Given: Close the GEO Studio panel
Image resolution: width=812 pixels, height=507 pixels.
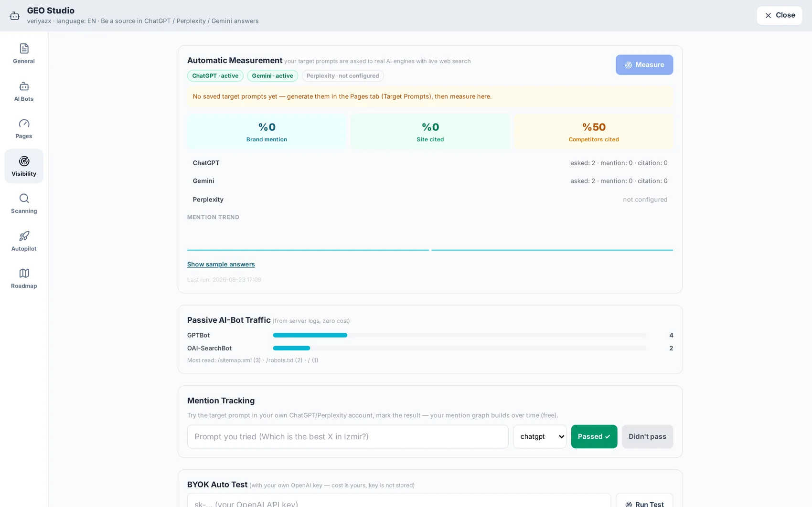Looking at the screenshot, I should point(779,15).
